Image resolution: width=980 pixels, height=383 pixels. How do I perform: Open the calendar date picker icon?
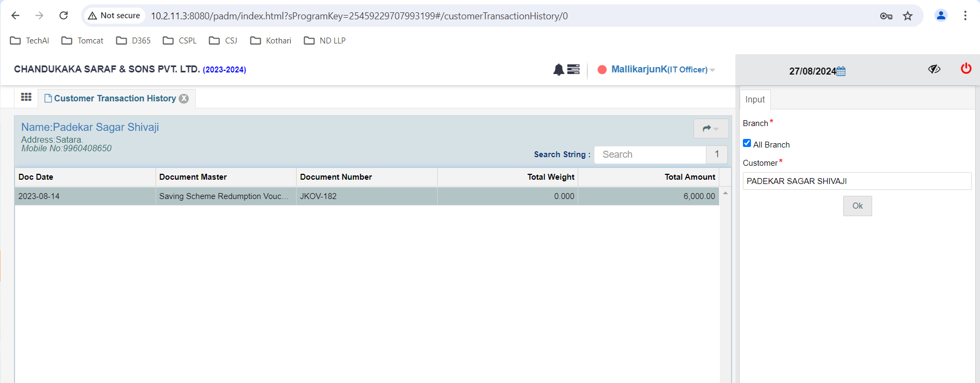tap(841, 71)
